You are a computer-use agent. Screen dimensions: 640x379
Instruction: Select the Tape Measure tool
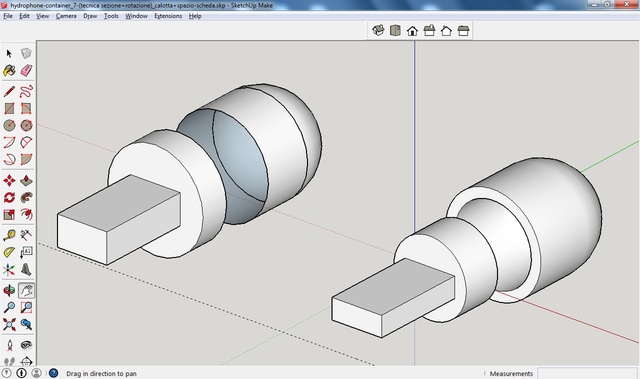(x=9, y=235)
